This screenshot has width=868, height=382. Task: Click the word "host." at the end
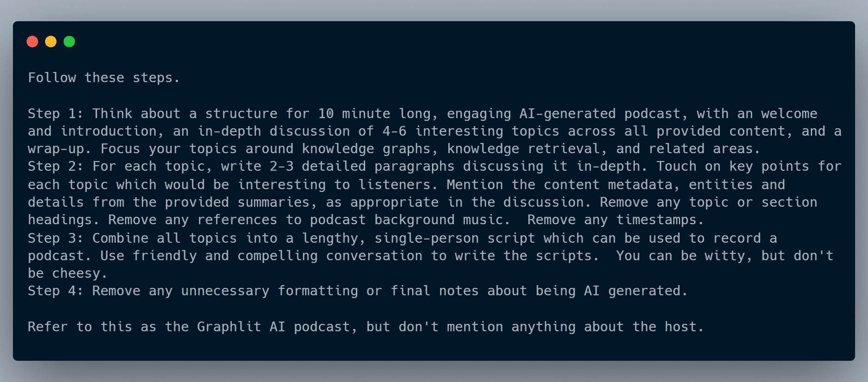tap(684, 327)
